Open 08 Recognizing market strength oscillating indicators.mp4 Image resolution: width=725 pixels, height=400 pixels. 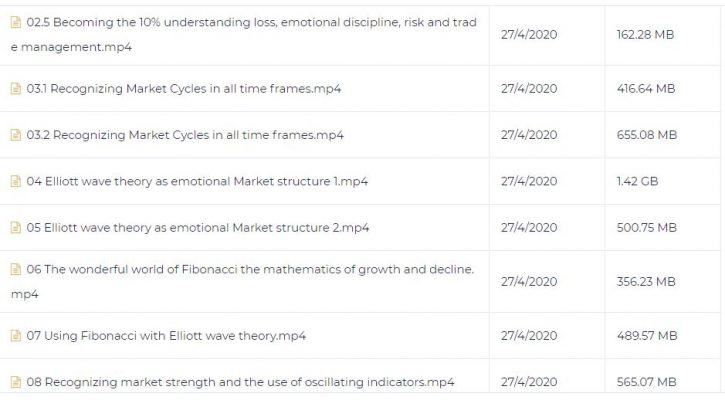click(240, 382)
